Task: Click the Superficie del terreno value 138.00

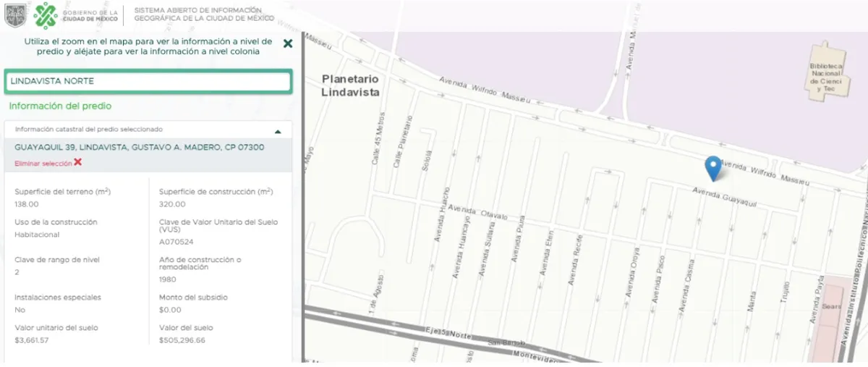Action: click(27, 204)
